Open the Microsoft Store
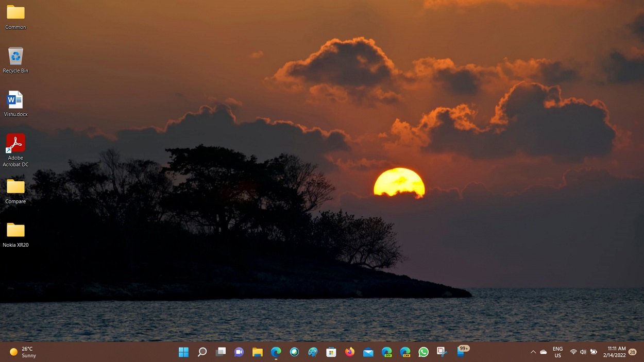 click(331, 352)
